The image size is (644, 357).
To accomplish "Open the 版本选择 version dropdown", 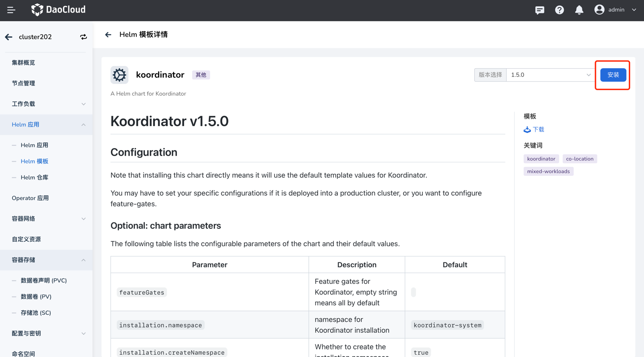I will [x=550, y=75].
